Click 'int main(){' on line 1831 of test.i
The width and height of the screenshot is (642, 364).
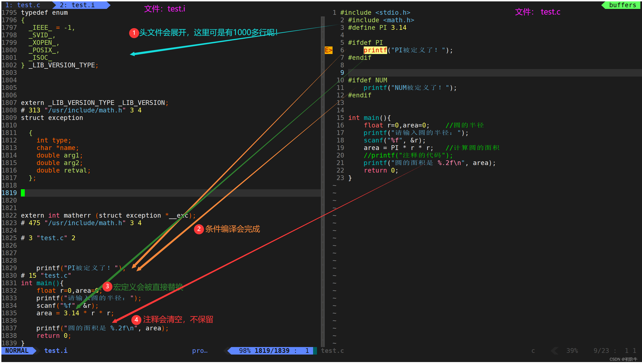click(42, 283)
